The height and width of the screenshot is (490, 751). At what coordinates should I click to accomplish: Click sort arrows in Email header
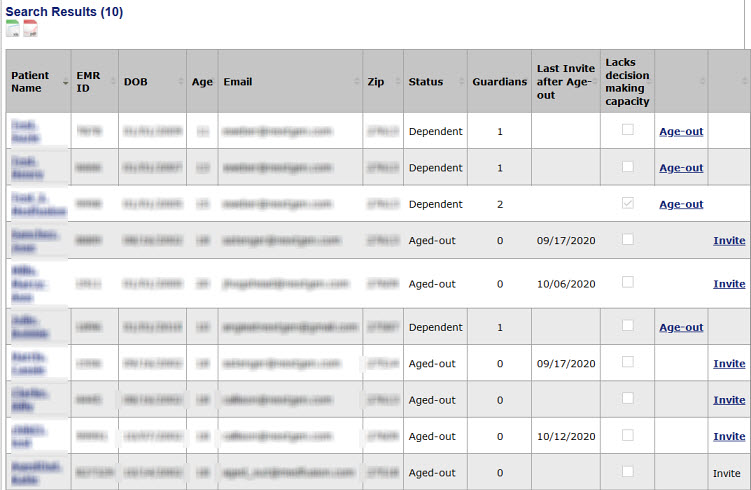(x=356, y=81)
